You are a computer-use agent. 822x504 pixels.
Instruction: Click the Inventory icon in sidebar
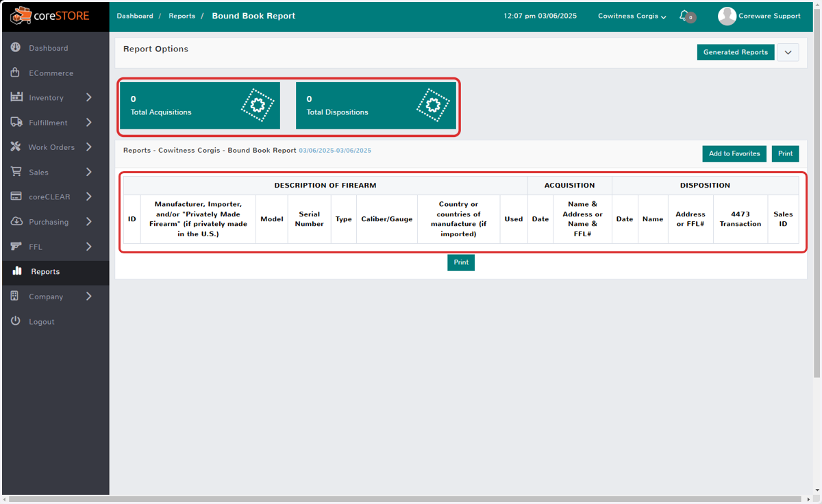click(16, 97)
